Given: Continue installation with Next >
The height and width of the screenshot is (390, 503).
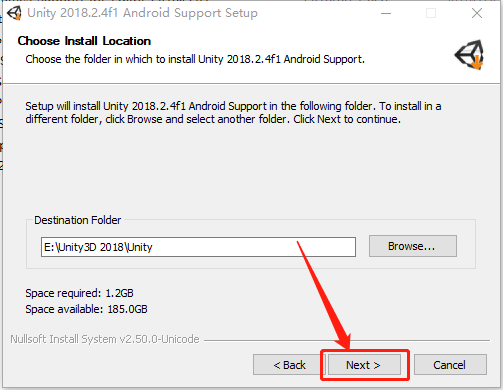Looking at the screenshot, I should pyautogui.click(x=364, y=365).
